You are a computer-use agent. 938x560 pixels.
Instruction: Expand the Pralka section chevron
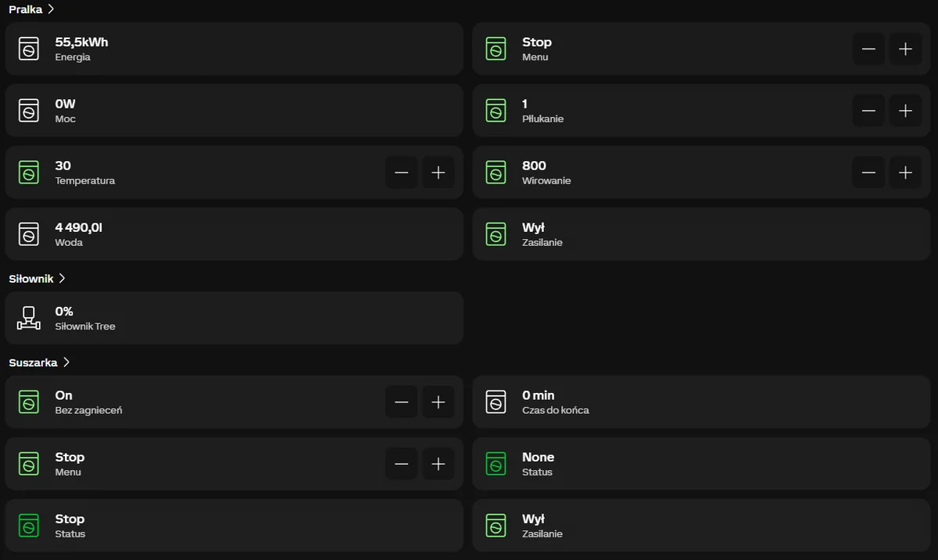[x=51, y=9]
